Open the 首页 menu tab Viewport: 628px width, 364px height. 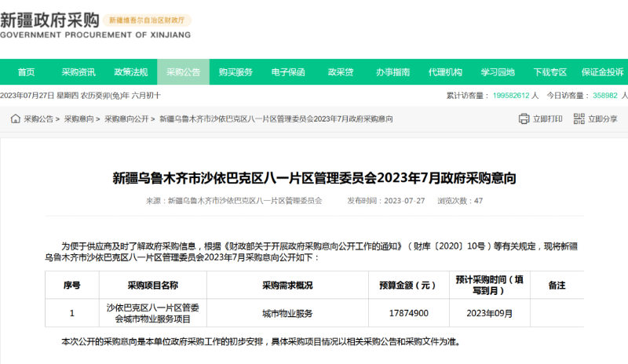point(26,72)
